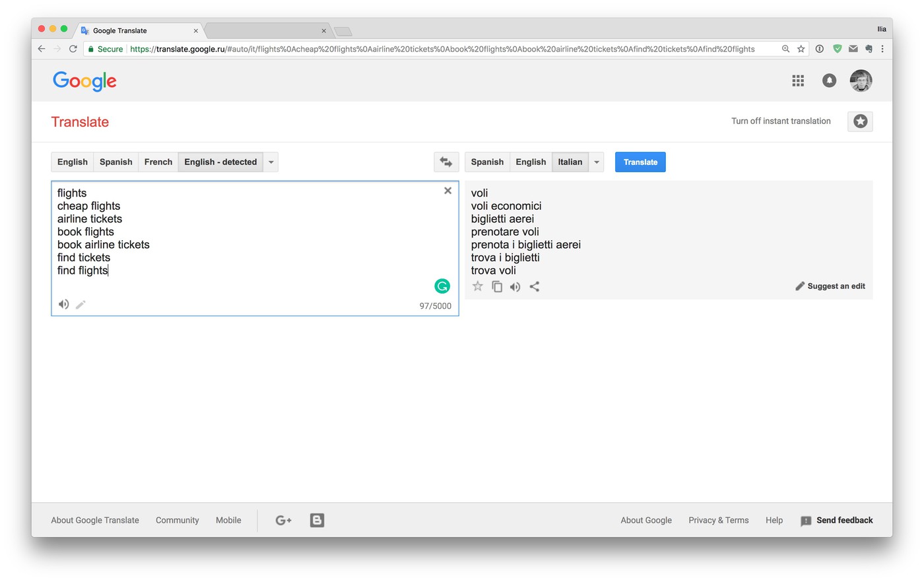Expand the source language dropdown arrow

tap(271, 162)
